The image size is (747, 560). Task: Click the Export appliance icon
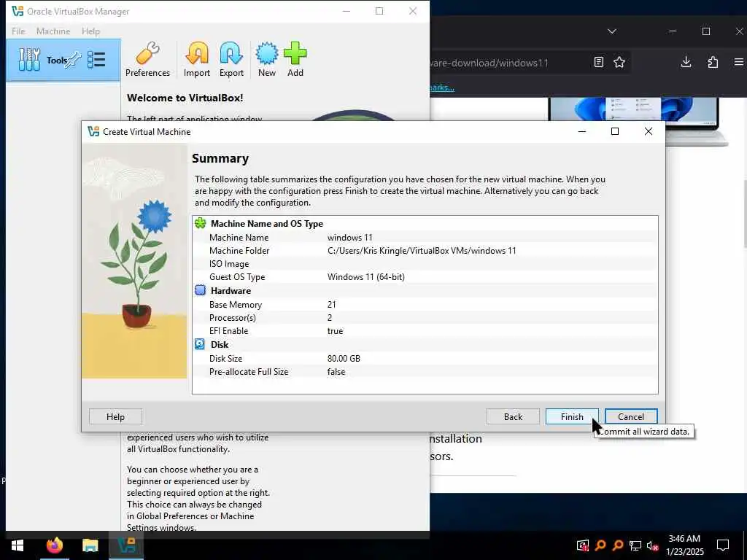(x=231, y=59)
